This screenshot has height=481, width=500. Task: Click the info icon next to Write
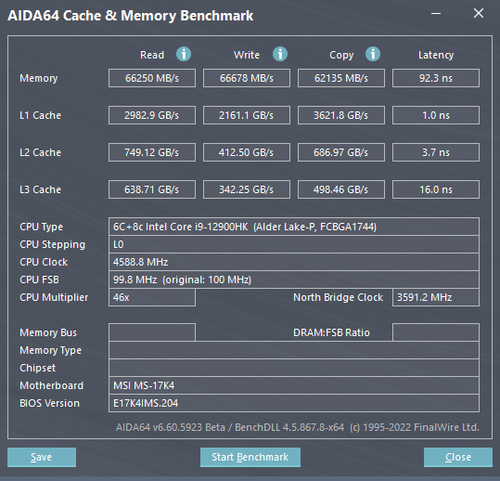point(280,54)
